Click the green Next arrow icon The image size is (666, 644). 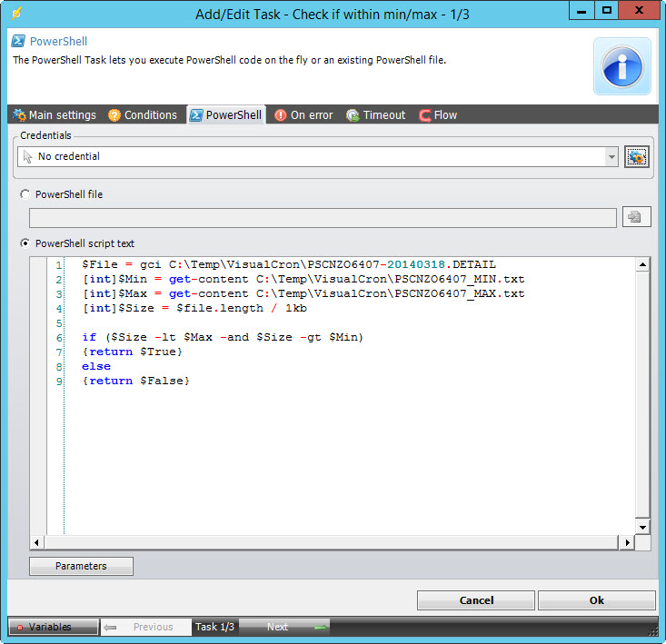tap(320, 627)
